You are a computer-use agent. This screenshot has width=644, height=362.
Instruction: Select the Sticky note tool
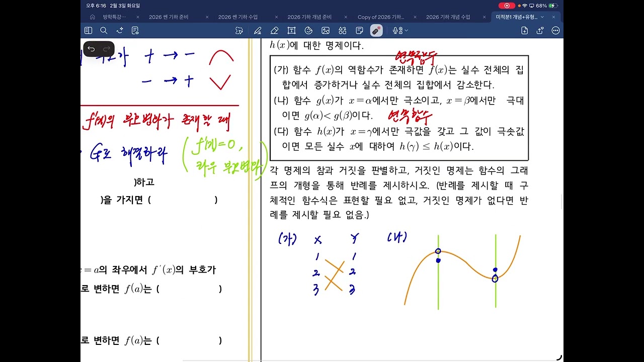click(359, 31)
